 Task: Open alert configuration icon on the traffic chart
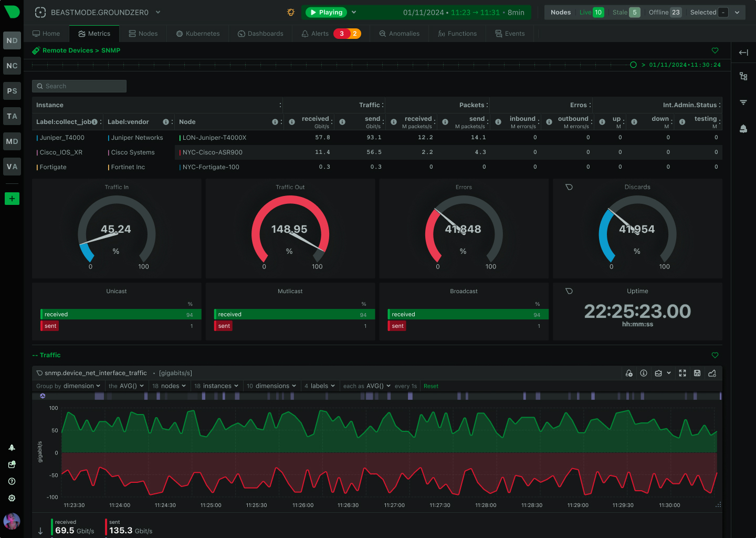629,373
